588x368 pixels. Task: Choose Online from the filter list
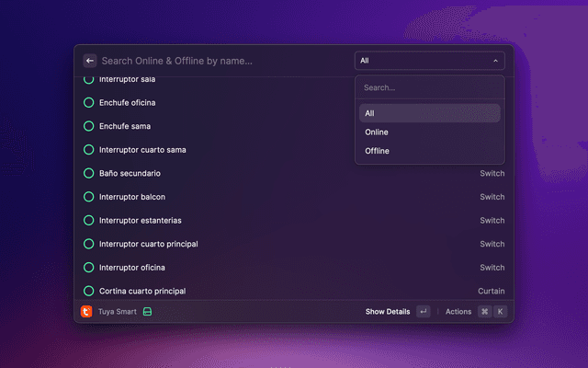429,132
